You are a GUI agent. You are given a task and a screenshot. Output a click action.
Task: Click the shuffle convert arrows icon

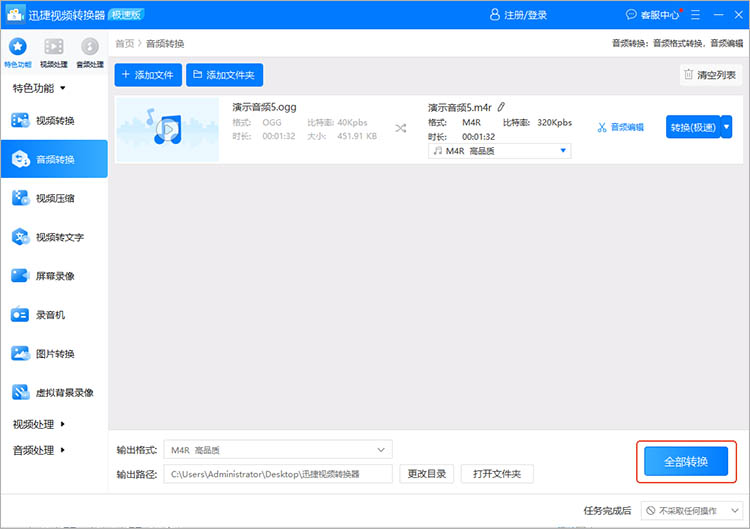pos(401,128)
